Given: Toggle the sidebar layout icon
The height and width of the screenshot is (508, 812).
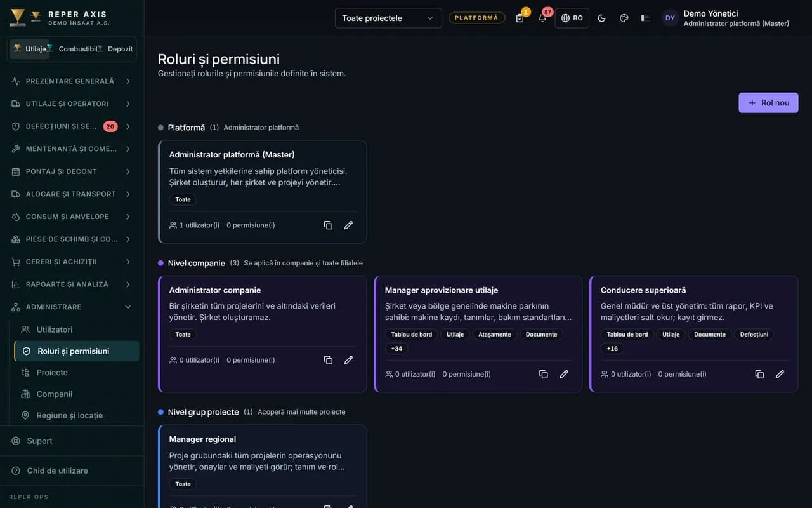Looking at the screenshot, I should click(x=646, y=18).
